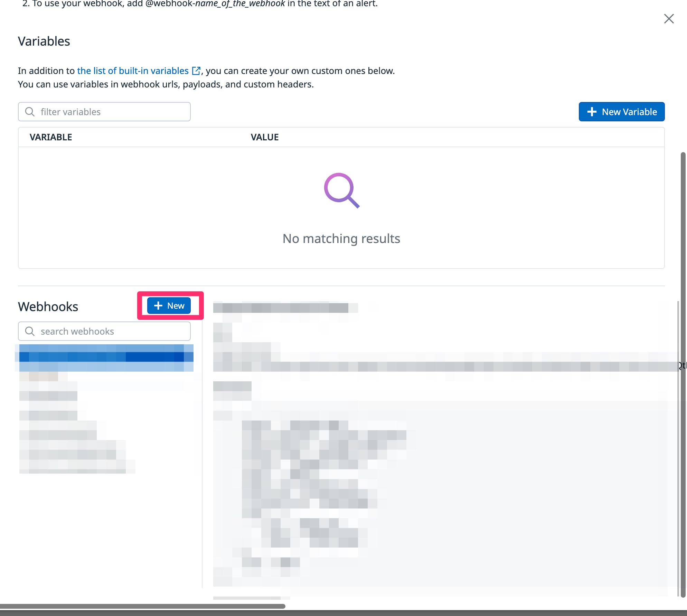Screen dimensions: 687x616
Task: Click the No matching results message
Action: click(341, 239)
